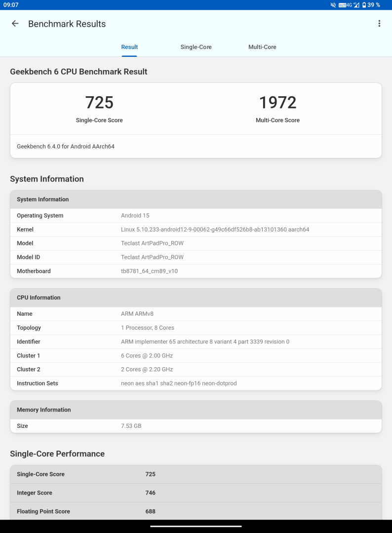Tap the ARM implementer identifier value

205,342
